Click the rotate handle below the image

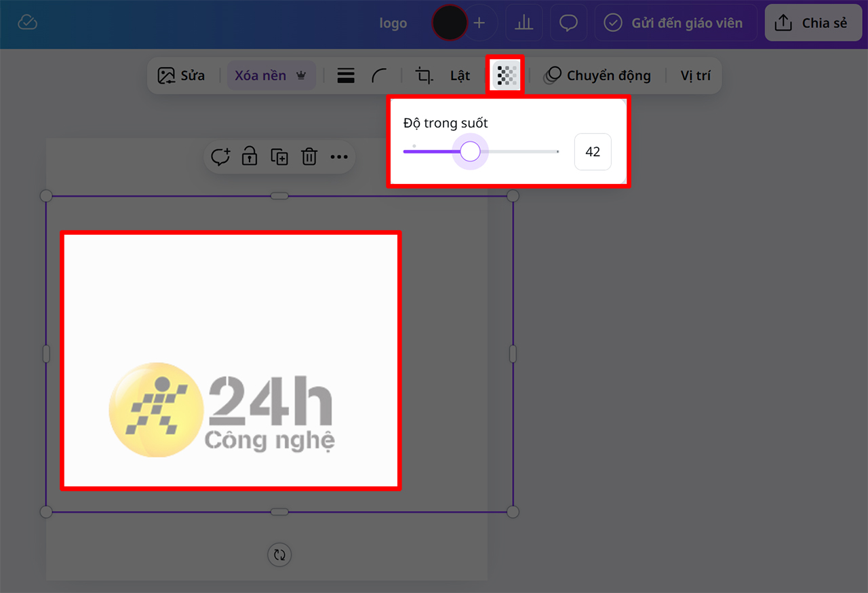pos(279,554)
